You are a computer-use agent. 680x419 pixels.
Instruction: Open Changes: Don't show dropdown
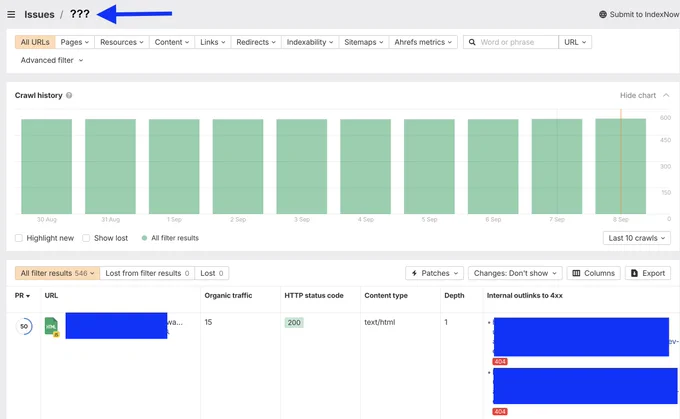click(x=515, y=273)
